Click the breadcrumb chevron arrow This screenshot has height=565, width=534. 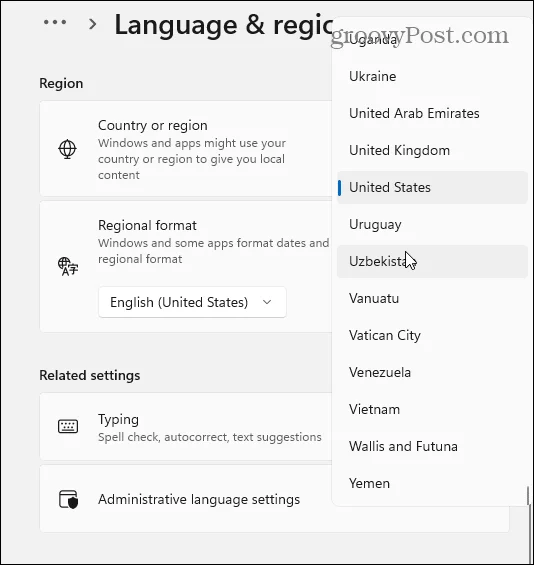coord(93,24)
